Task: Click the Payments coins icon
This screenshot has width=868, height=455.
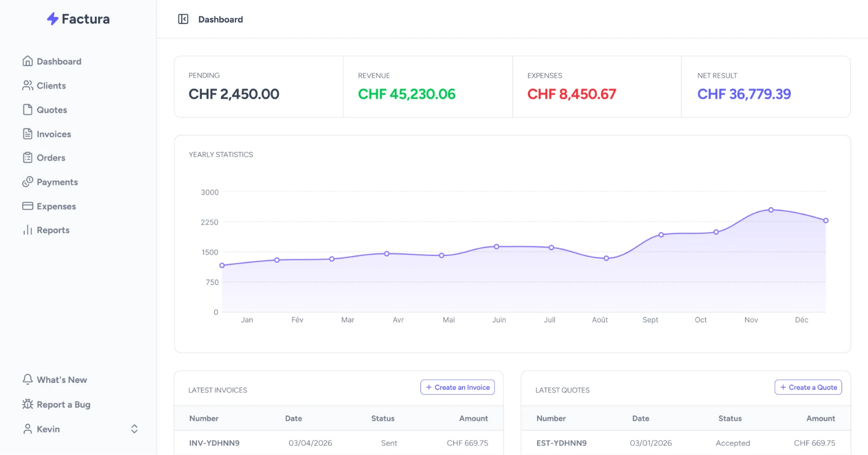Action: (x=28, y=182)
